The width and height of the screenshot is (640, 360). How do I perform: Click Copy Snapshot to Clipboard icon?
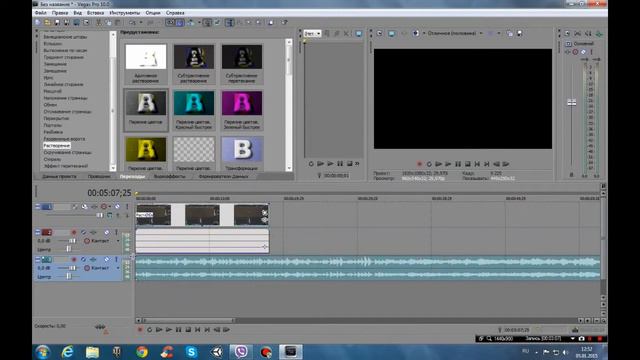pos(510,33)
